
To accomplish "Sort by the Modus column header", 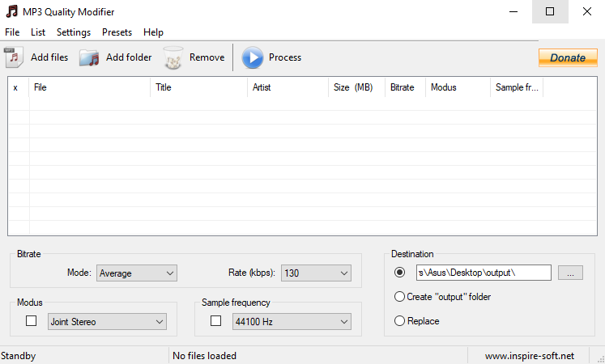I will pyautogui.click(x=458, y=87).
